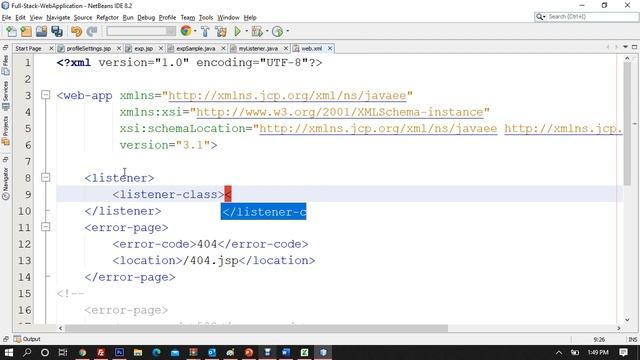Screen dimensions: 640x360
Task: Open the search options dropdown magnifier
Action: tap(541, 17)
